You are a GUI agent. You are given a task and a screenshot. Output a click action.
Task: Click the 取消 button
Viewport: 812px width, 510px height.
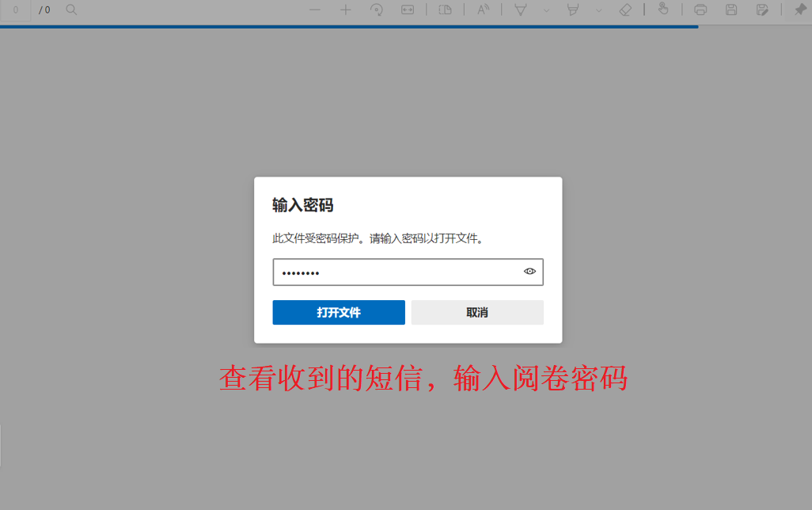(477, 313)
